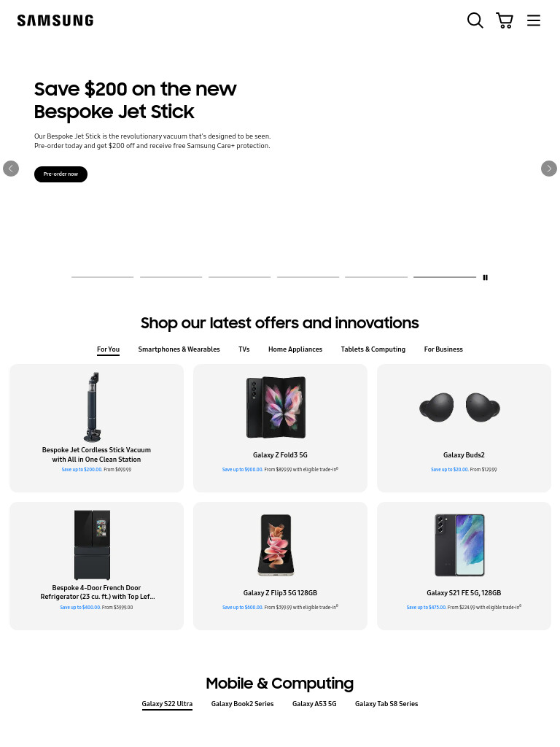The height and width of the screenshot is (747, 560).
Task: Go to previous carousel slide arrow
Action: [11, 169]
